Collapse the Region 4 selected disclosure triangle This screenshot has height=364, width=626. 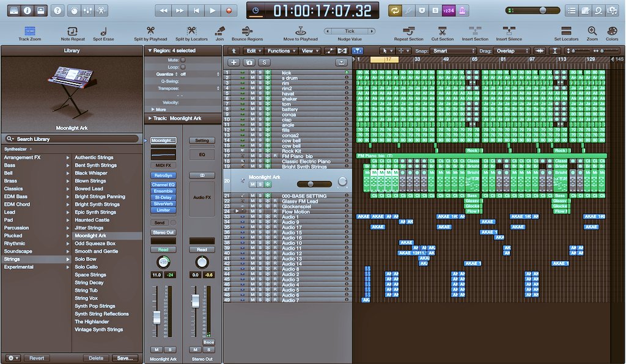click(x=150, y=51)
